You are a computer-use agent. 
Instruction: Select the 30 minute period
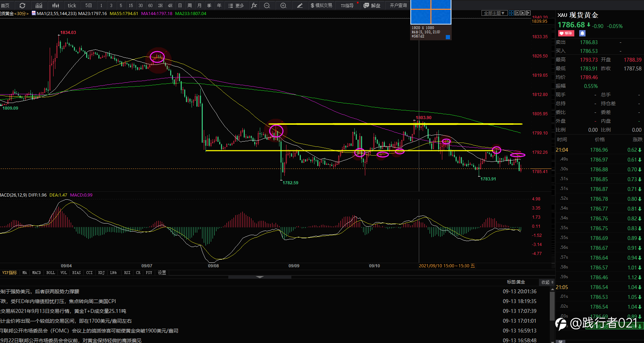pyautogui.click(x=140, y=6)
